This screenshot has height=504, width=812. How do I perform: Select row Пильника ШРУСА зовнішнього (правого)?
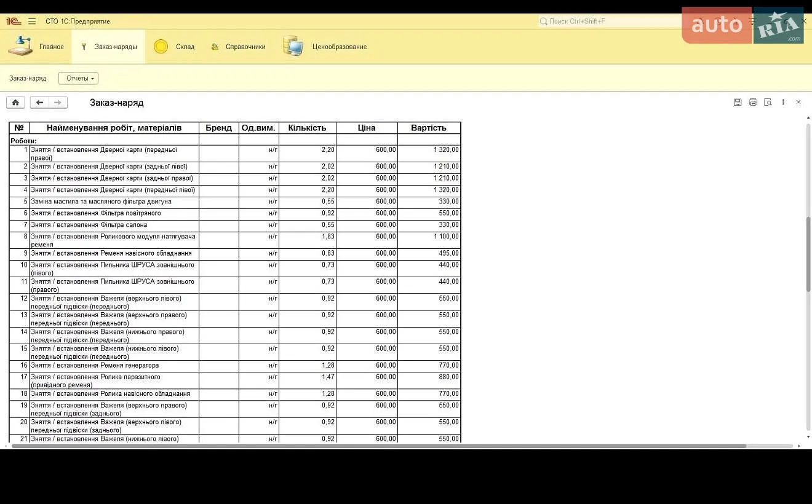tap(234, 285)
